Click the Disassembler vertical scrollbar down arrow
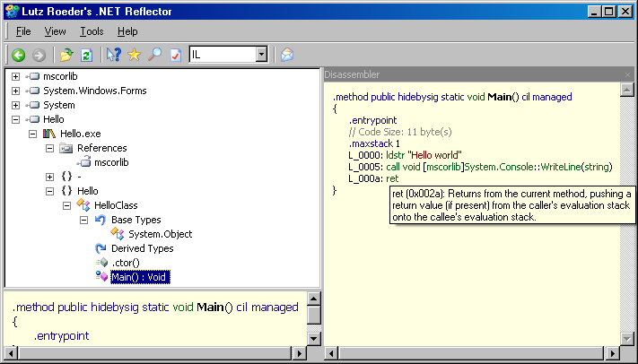The height and width of the screenshot is (364, 638). pyautogui.click(x=625, y=336)
